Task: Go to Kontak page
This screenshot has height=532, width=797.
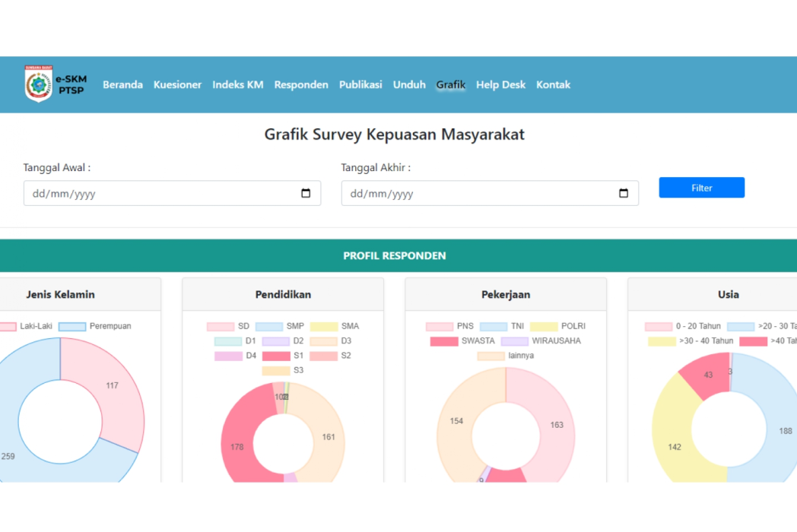Action: pos(553,84)
